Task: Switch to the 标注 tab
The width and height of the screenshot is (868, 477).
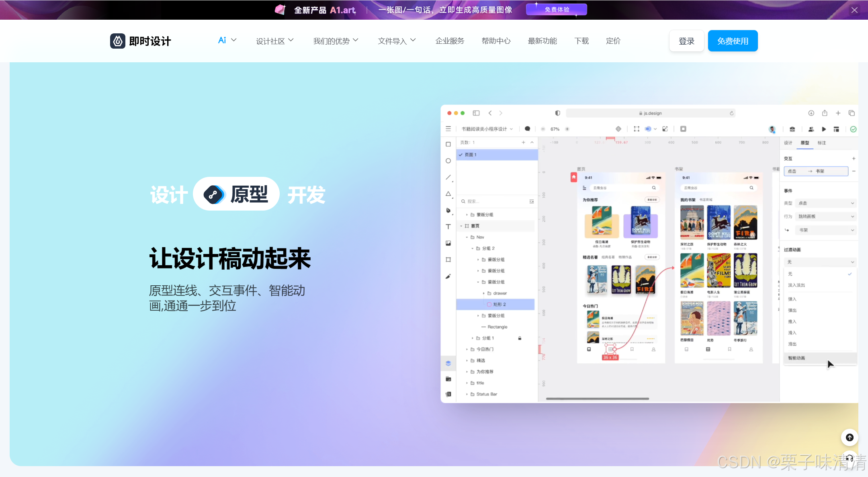Action: click(x=822, y=143)
